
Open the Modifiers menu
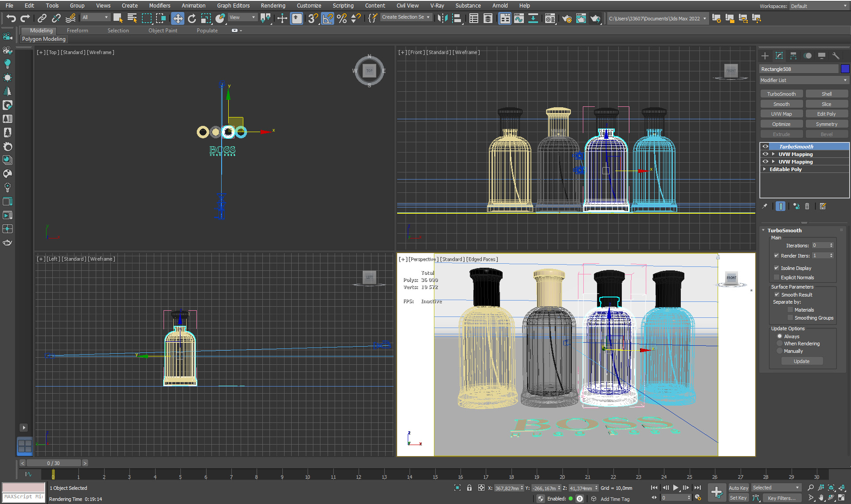pyautogui.click(x=160, y=5)
